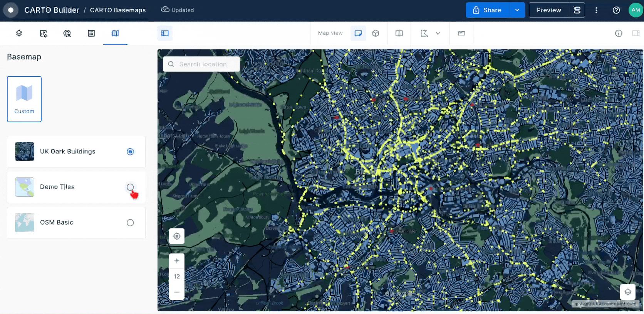Viewport: 644px width, 314px height.
Task: Open the Widgets panel icon
Action: pyautogui.click(x=44, y=33)
